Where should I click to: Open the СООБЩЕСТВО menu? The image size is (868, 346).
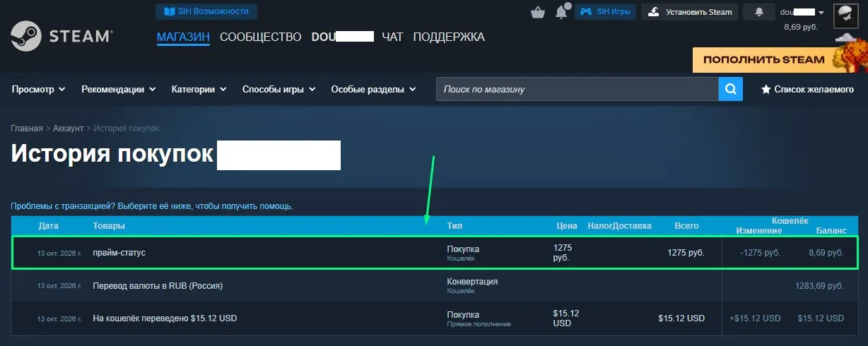[261, 37]
